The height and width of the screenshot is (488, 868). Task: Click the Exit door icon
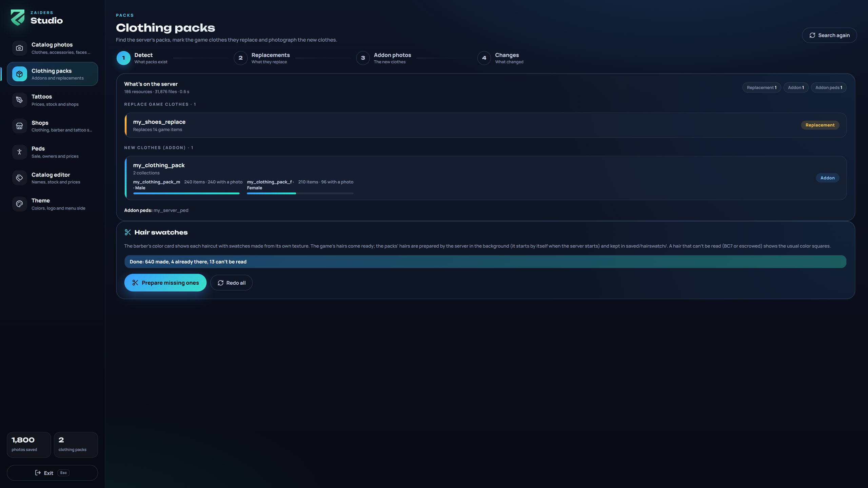pyautogui.click(x=38, y=473)
